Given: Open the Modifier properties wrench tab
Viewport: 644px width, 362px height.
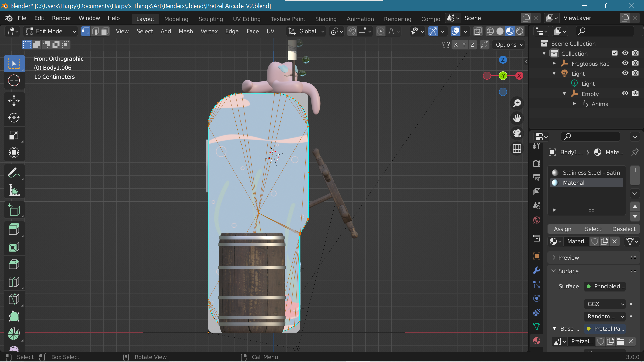Looking at the screenshot, I should tap(537, 270).
